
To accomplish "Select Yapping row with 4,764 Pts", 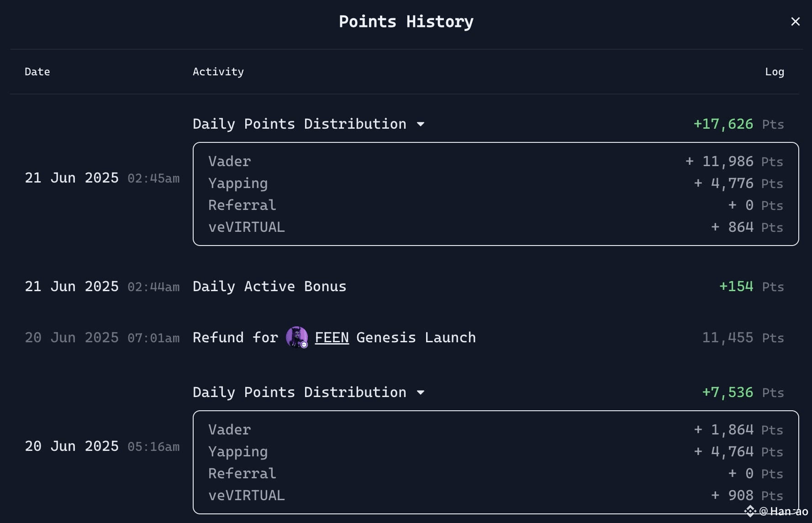I will pyautogui.click(x=496, y=452).
